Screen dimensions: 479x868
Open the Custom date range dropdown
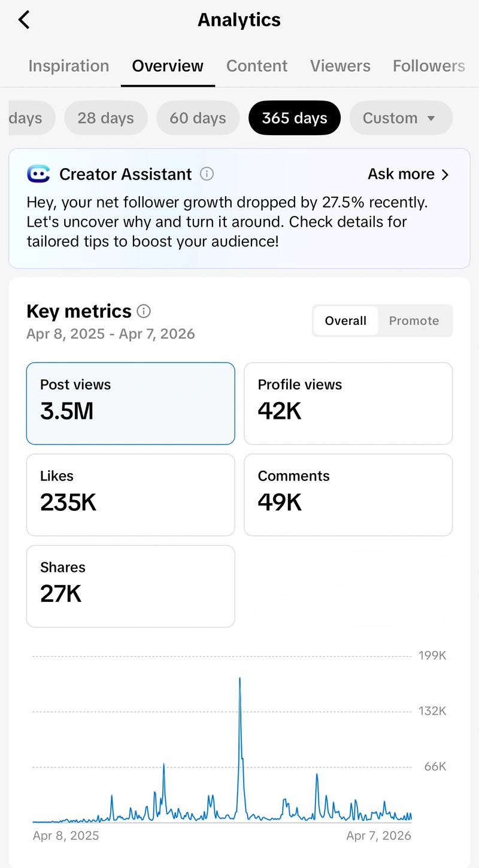pyautogui.click(x=401, y=118)
